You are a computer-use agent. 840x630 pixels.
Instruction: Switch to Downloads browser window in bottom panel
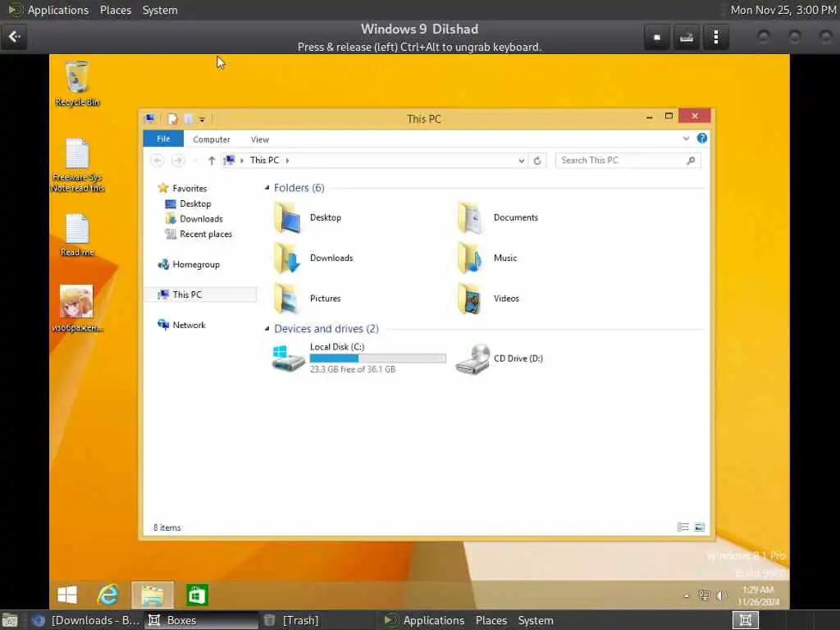coord(85,620)
